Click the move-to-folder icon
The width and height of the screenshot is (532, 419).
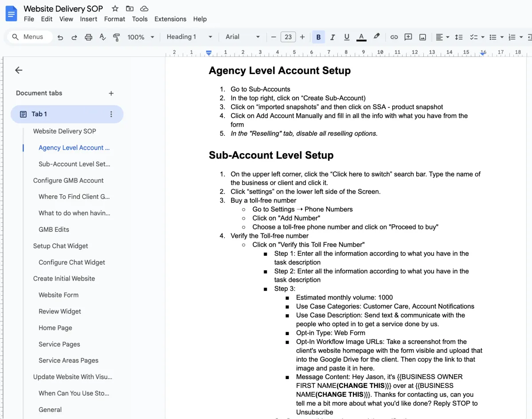click(x=129, y=8)
